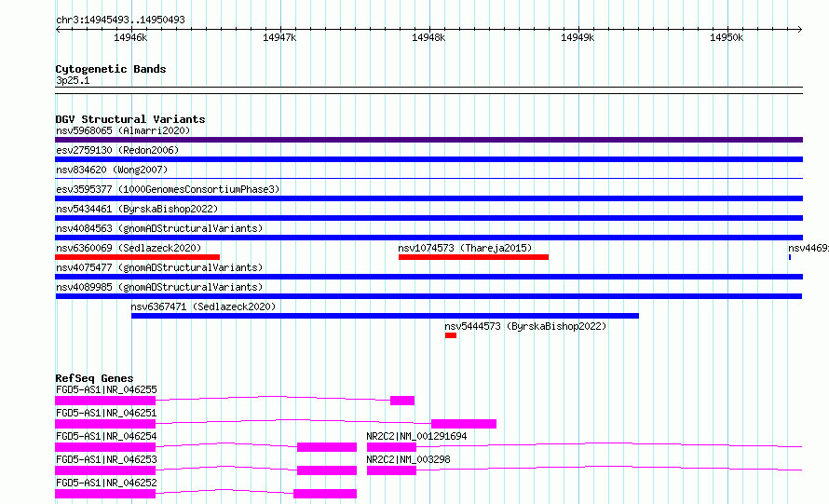Select the nsv5434461 (ByrskaBishop2022) label

137,209
